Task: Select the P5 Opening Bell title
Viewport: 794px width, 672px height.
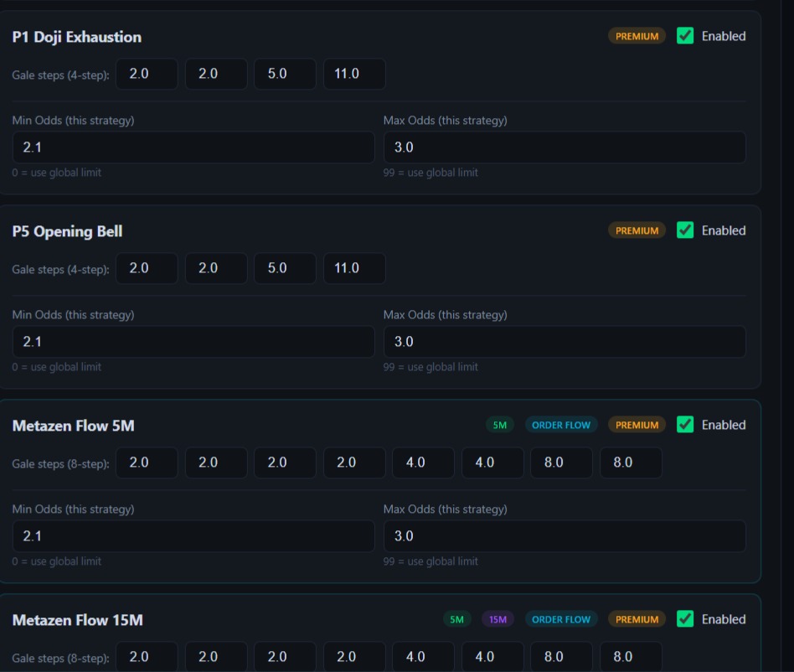Action: pyautogui.click(x=67, y=231)
